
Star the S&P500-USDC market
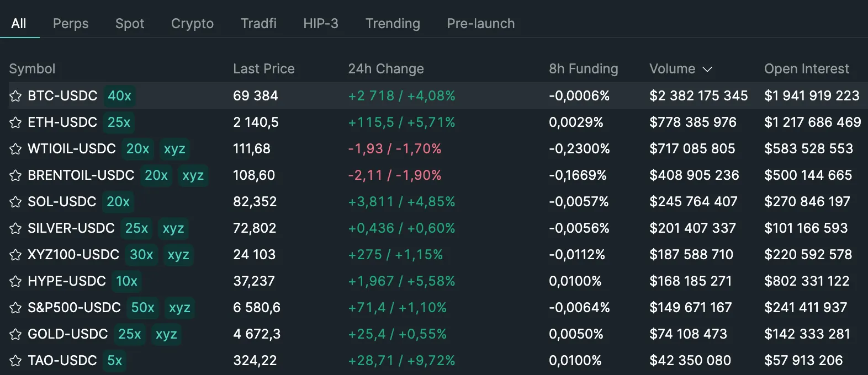click(x=15, y=308)
